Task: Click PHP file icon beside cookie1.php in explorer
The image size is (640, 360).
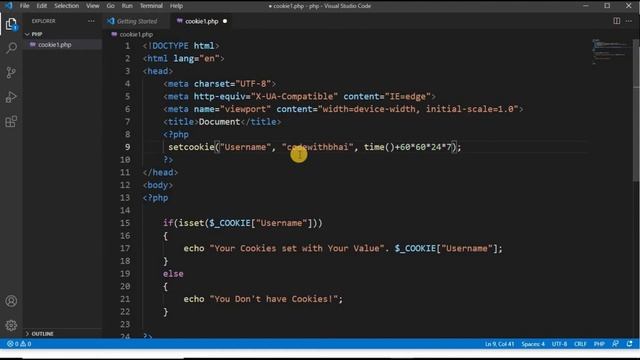Action: pyautogui.click(x=33, y=44)
